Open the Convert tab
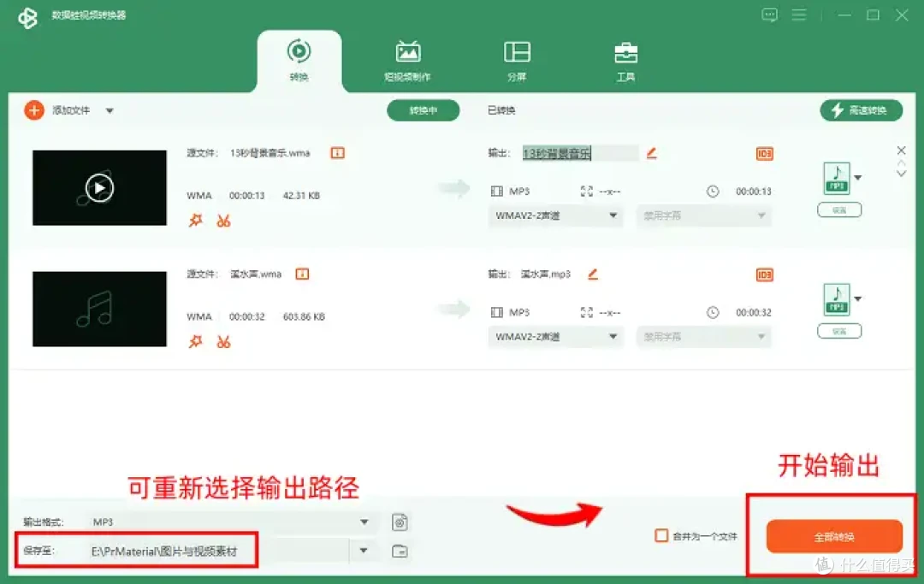Viewport: 924px width, 584px height. click(299, 61)
